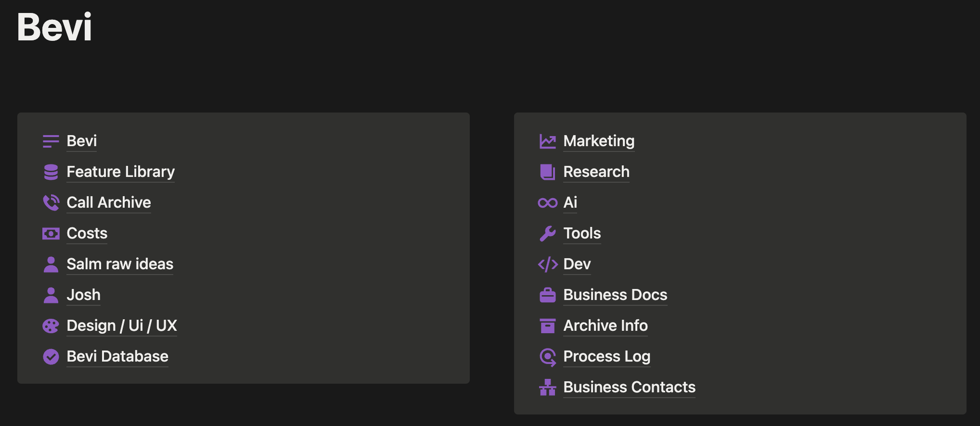Click the code brackets icon beside Dev
Screen dimensions: 980x426
[x=547, y=264]
